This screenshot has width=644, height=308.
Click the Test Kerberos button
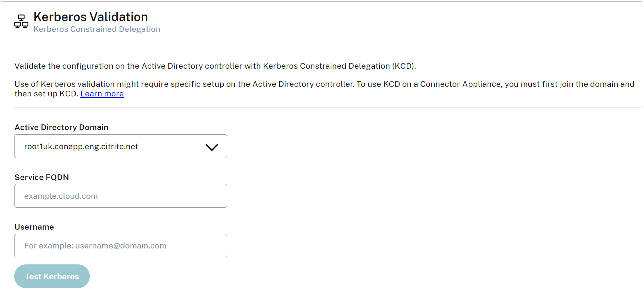[x=52, y=276]
